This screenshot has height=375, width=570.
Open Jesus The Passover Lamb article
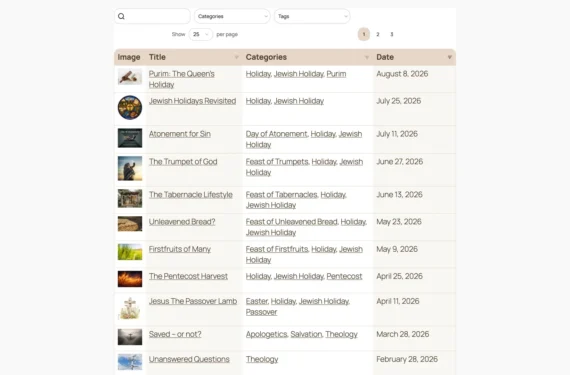tap(193, 301)
